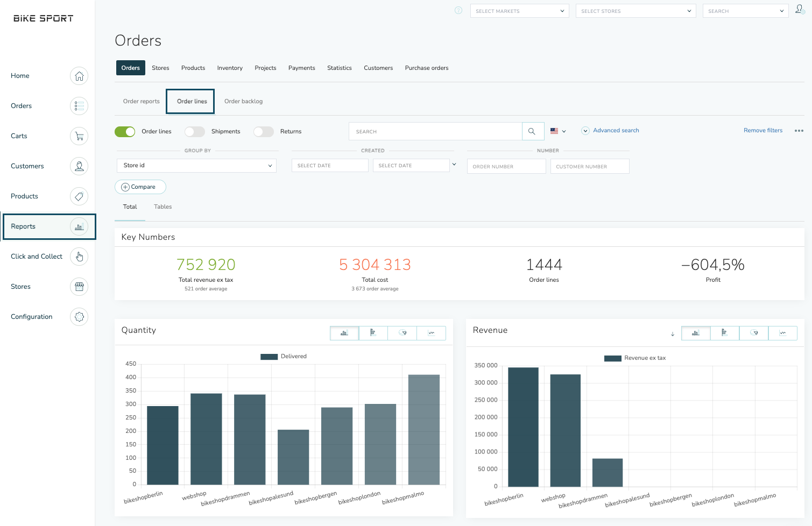Click the Compare button

[x=140, y=187]
